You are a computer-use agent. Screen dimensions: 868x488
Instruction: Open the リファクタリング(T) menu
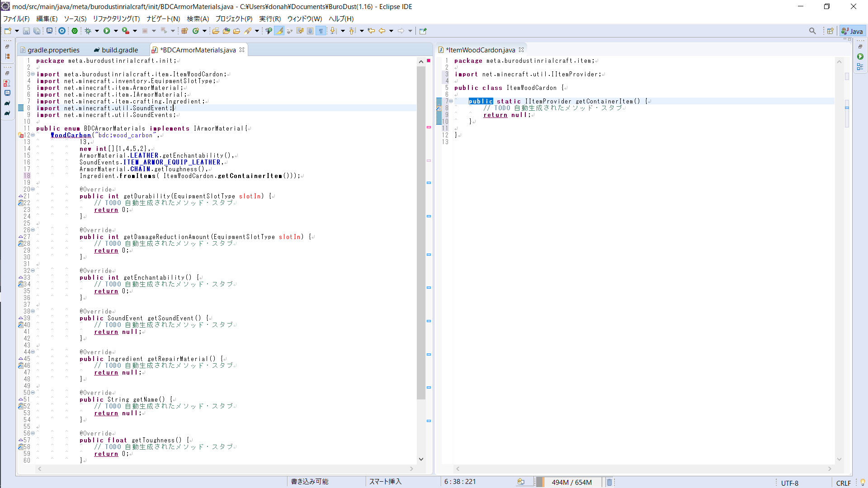pyautogui.click(x=116, y=19)
